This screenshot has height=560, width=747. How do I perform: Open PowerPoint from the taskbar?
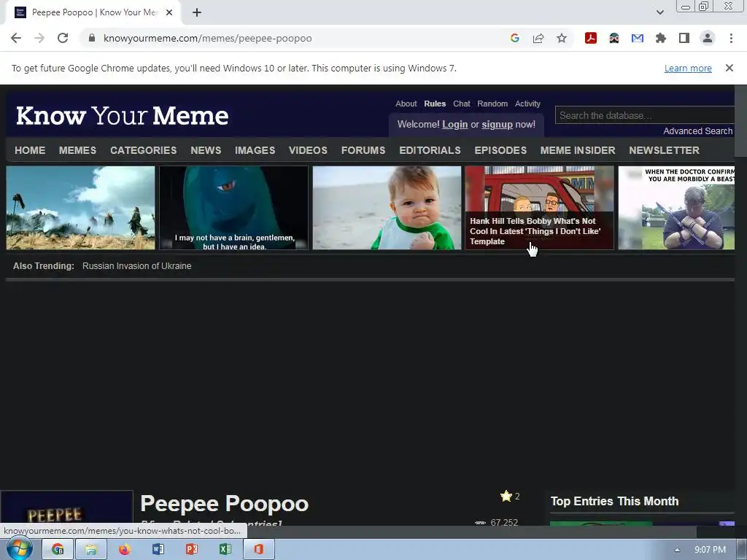click(x=192, y=550)
